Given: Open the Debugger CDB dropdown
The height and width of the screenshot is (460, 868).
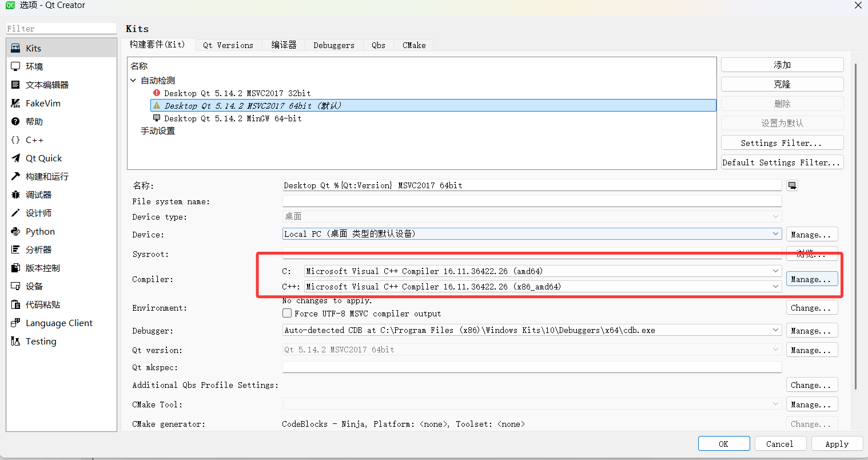Looking at the screenshot, I should point(532,330).
